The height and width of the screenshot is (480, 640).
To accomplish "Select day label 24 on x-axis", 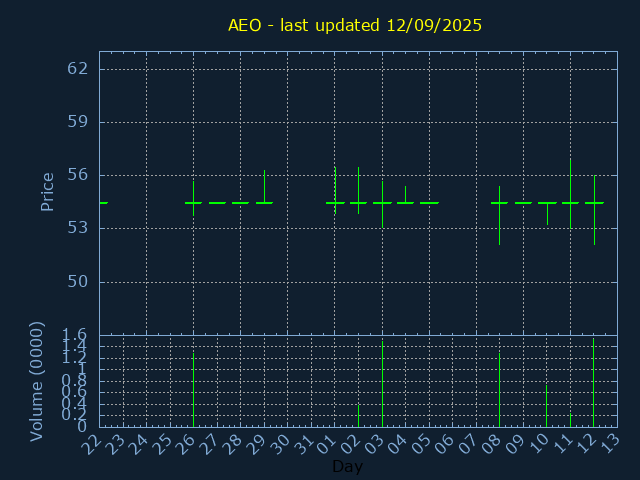I will coord(138,444).
